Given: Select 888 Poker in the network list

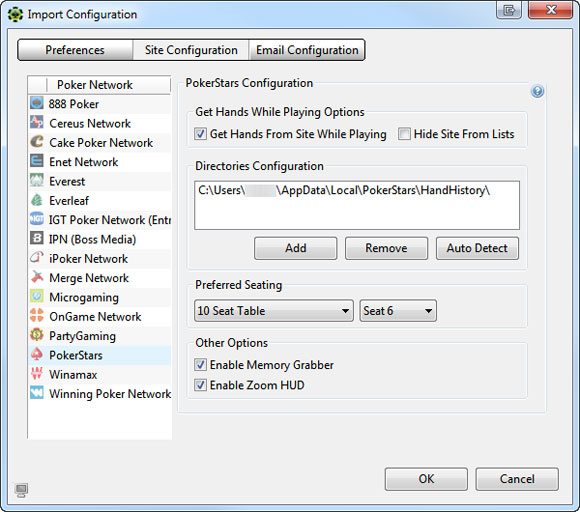Looking at the screenshot, I should [x=100, y=104].
